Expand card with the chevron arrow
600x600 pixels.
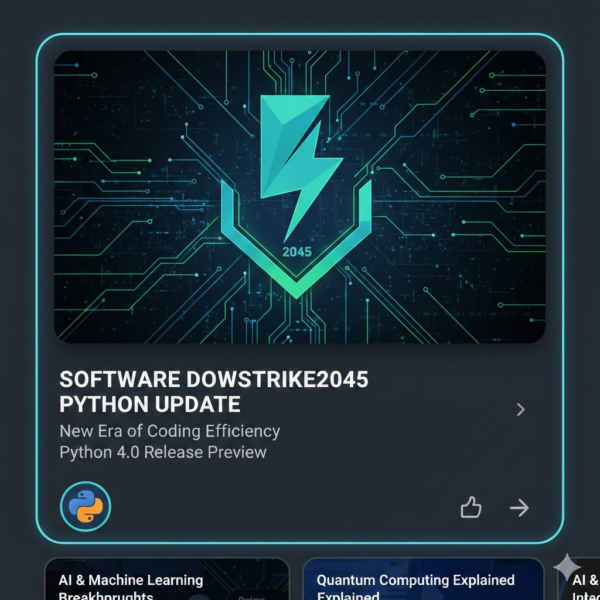tap(520, 409)
